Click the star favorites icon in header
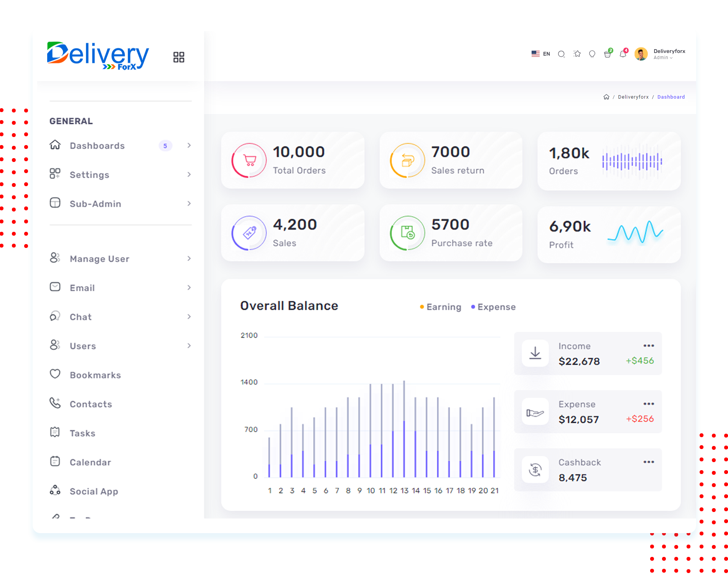Screen dimensions: 728x583 tap(577, 54)
